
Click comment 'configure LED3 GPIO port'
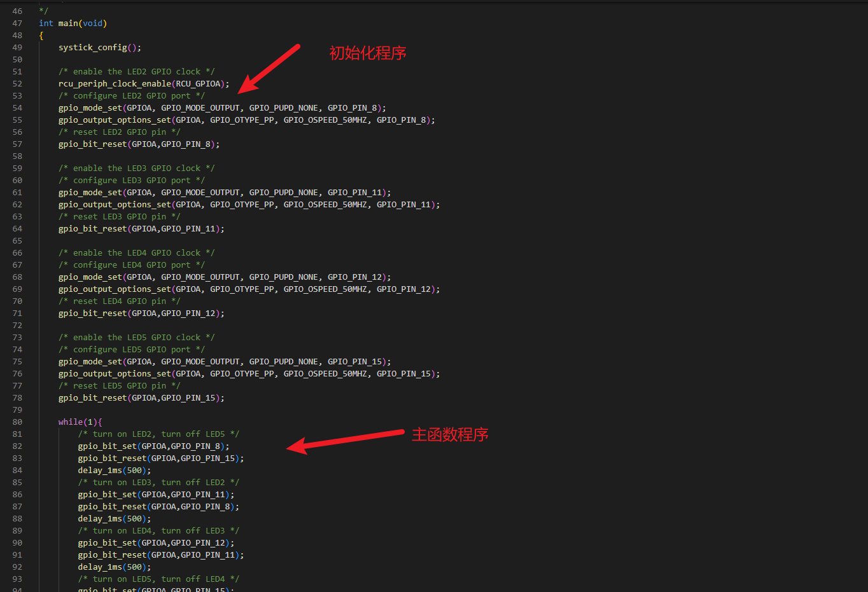click(x=132, y=181)
